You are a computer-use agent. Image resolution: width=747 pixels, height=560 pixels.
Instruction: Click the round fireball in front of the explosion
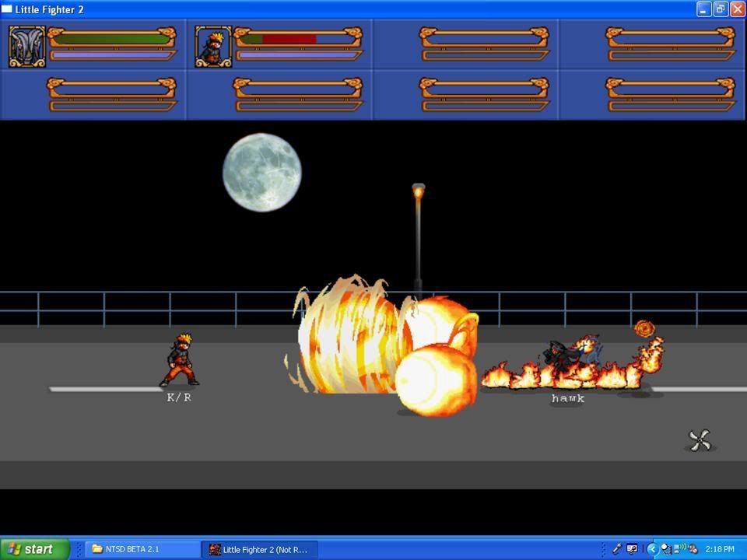(x=436, y=380)
